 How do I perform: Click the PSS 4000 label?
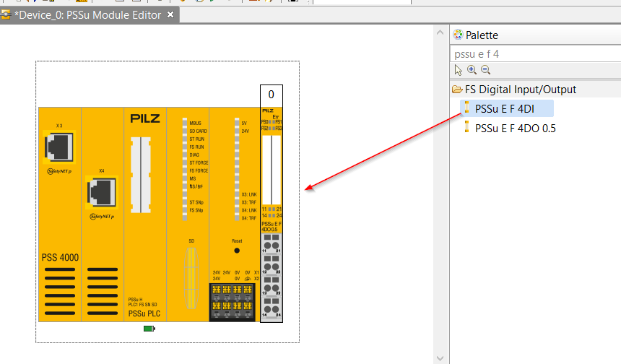60,257
